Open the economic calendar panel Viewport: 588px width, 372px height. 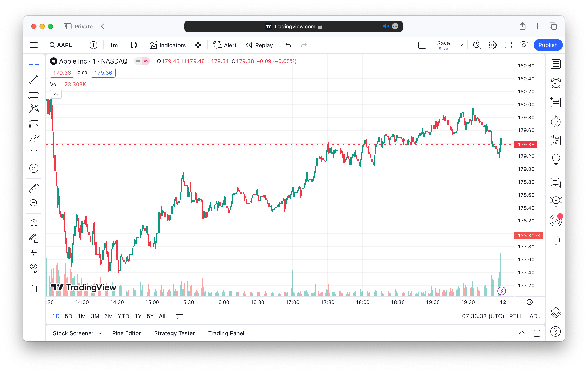pos(556,140)
